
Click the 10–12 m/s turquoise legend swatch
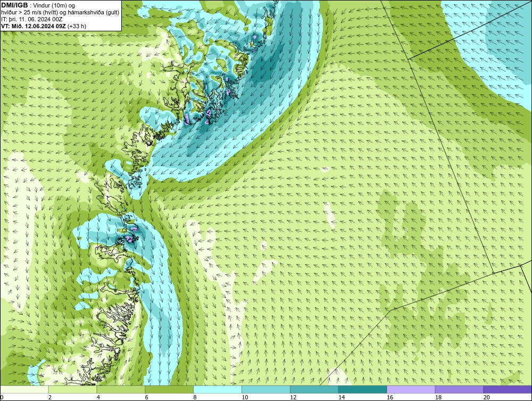click(266, 389)
